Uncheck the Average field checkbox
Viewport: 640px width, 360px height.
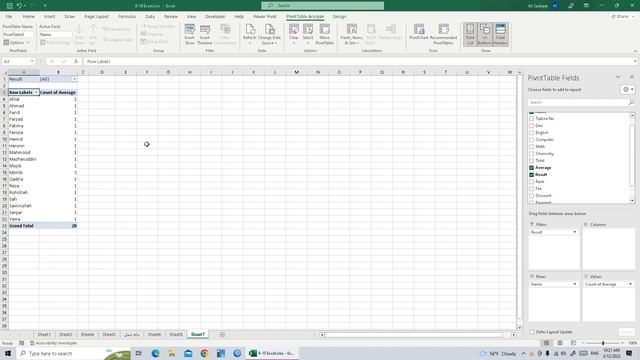click(531, 168)
